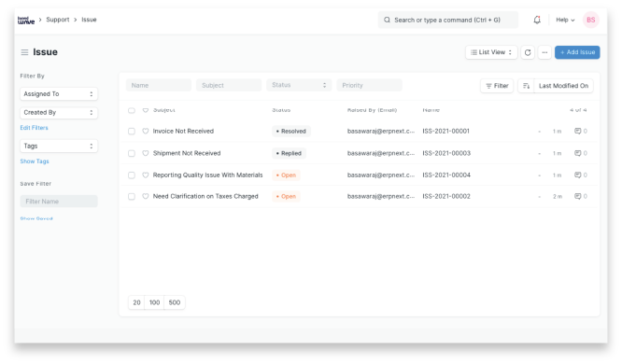Refresh the issue list
This screenshot has height=364, width=622.
tap(528, 52)
